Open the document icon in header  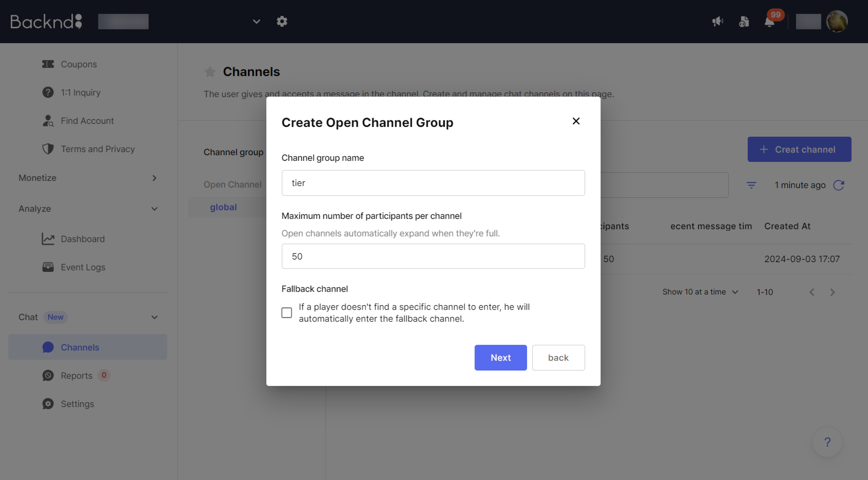[x=744, y=22]
